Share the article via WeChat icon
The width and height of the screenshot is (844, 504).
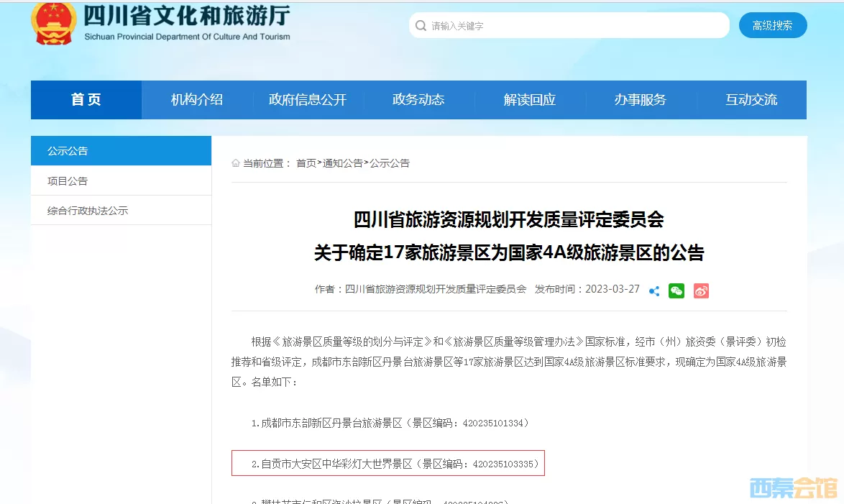(676, 290)
